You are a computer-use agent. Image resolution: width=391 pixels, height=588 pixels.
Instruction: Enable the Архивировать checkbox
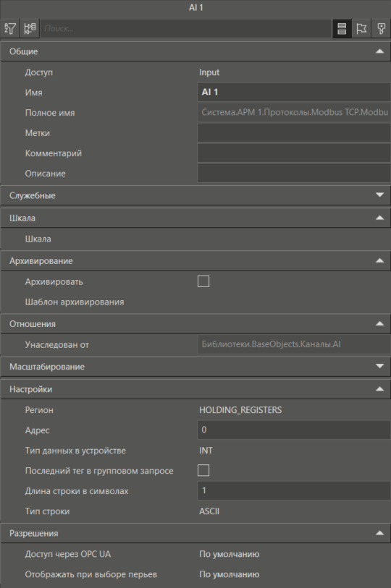pos(203,281)
